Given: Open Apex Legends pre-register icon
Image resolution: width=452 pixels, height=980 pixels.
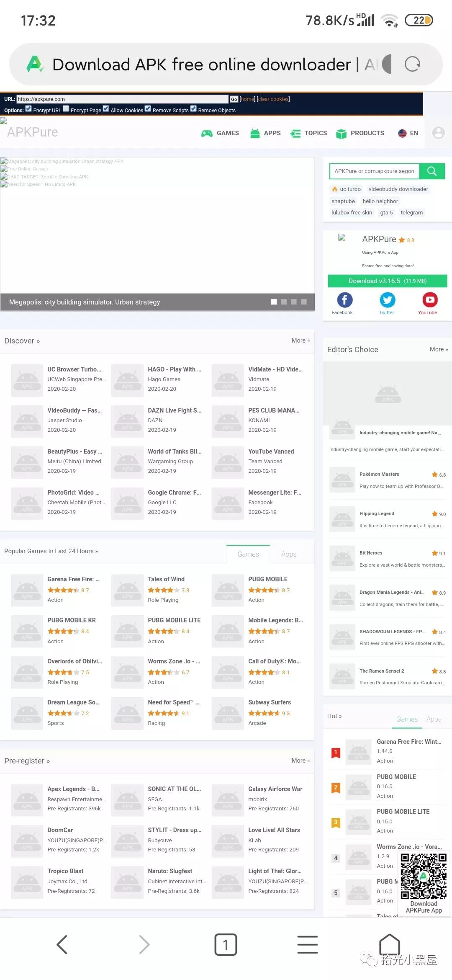Looking at the screenshot, I should [27, 800].
